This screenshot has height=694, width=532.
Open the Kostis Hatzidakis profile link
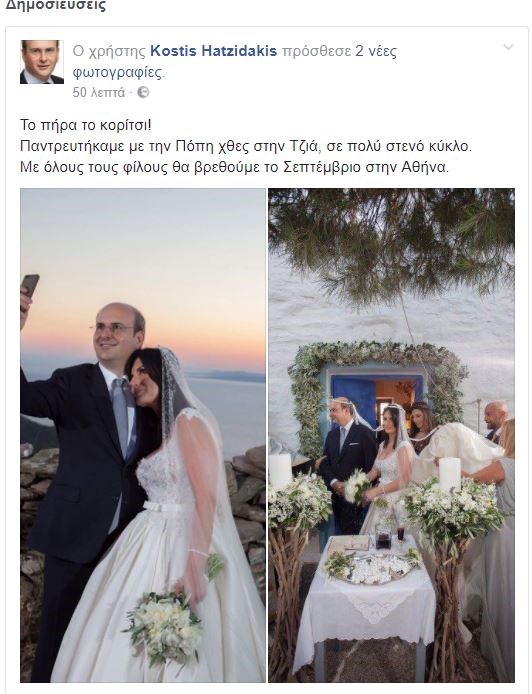(x=213, y=51)
